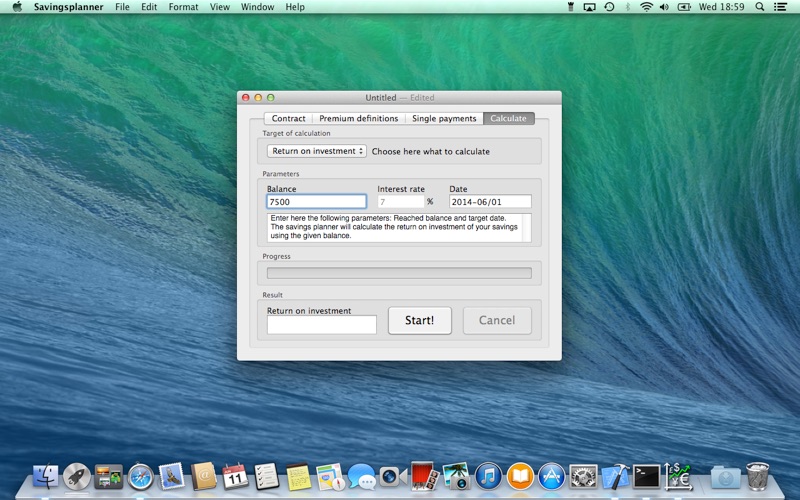
Task: Click the calculation progress bar
Action: pyautogui.click(x=399, y=273)
